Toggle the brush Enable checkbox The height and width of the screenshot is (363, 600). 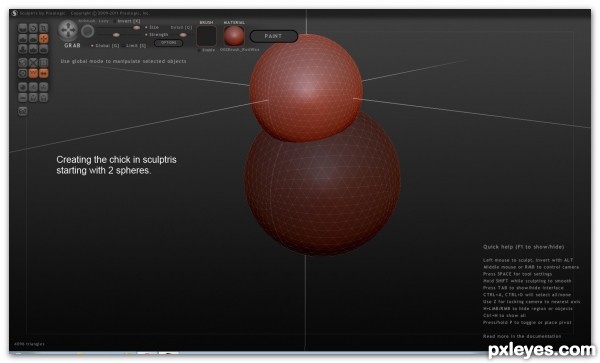pyautogui.click(x=207, y=50)
